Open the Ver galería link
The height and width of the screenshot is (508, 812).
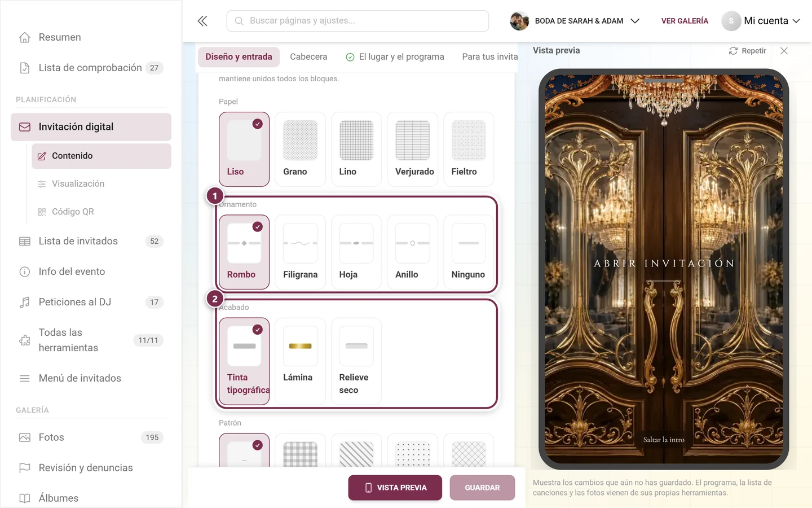pos(685,21)
